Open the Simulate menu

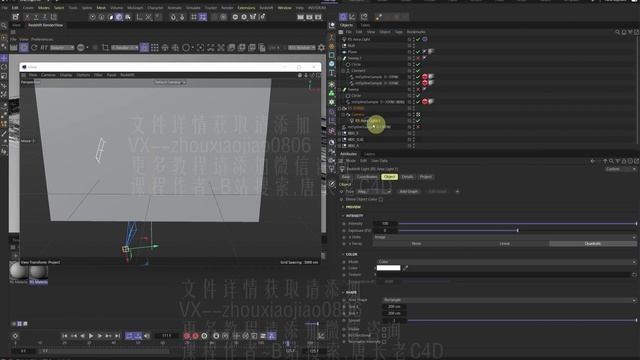click(x=193, y=8)
